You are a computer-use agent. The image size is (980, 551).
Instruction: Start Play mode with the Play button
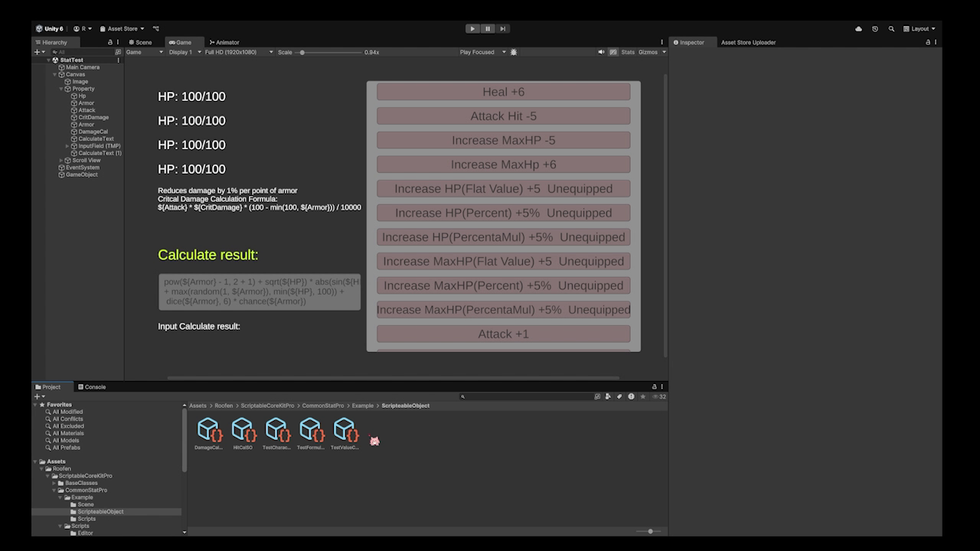pyautogui.click(x=472, y=29)
